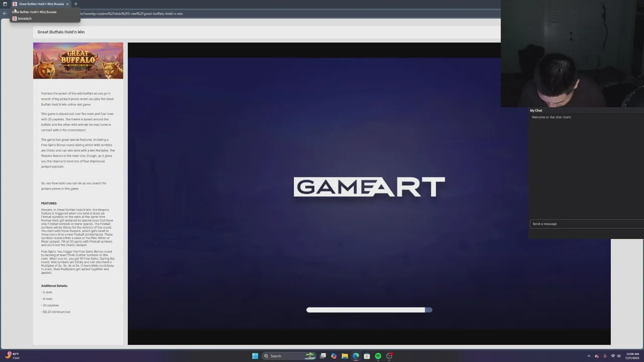
Task: Click the Send a message chat field
Action: point(587,224)
